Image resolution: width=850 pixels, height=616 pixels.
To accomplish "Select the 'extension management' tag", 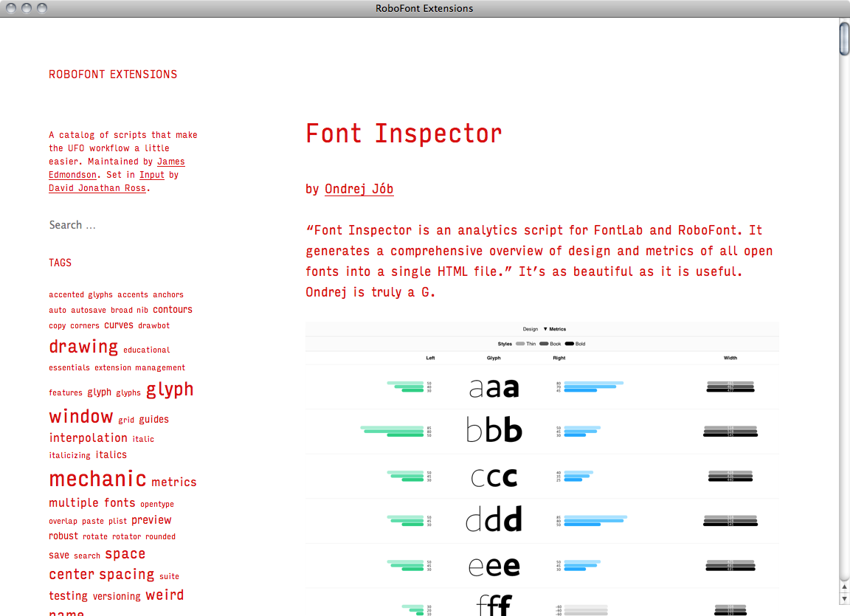I will coord(140,367).
